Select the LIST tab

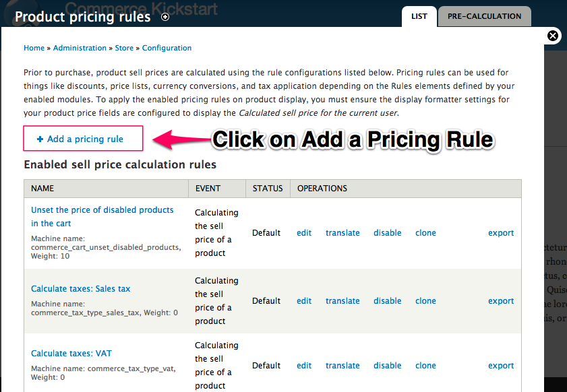[x=419, y=17]
